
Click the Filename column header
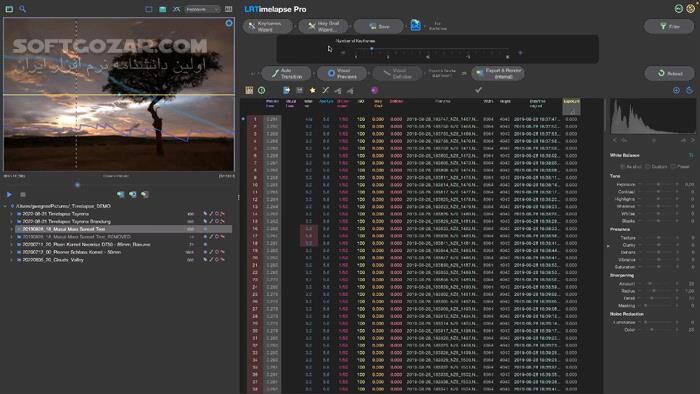(x=442, y=102)
